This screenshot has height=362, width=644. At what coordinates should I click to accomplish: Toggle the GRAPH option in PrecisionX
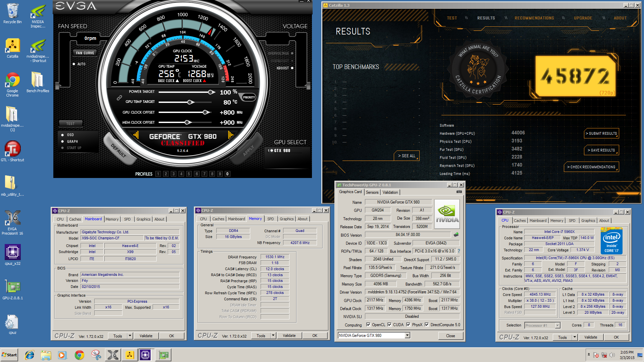[62, 141]
